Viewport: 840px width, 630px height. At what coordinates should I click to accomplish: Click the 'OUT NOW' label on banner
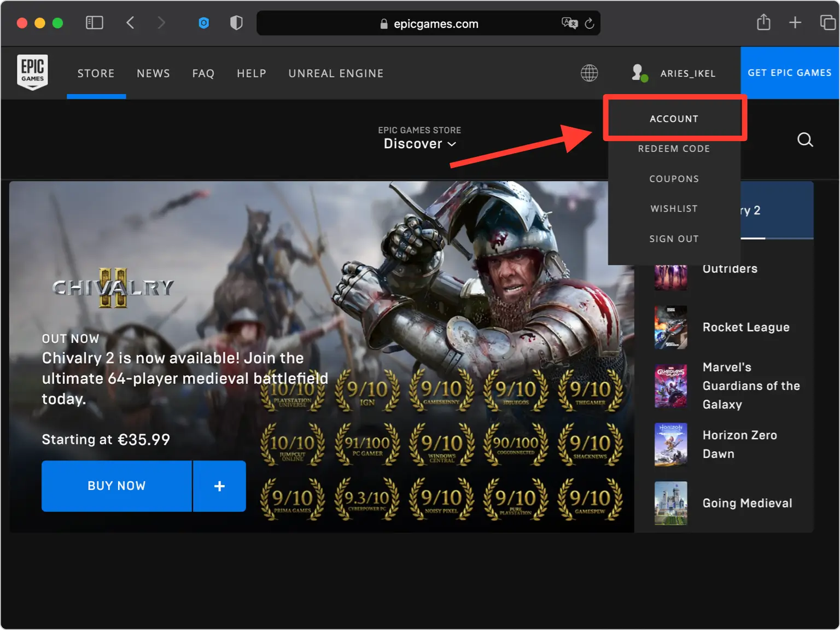click(71, 339)
